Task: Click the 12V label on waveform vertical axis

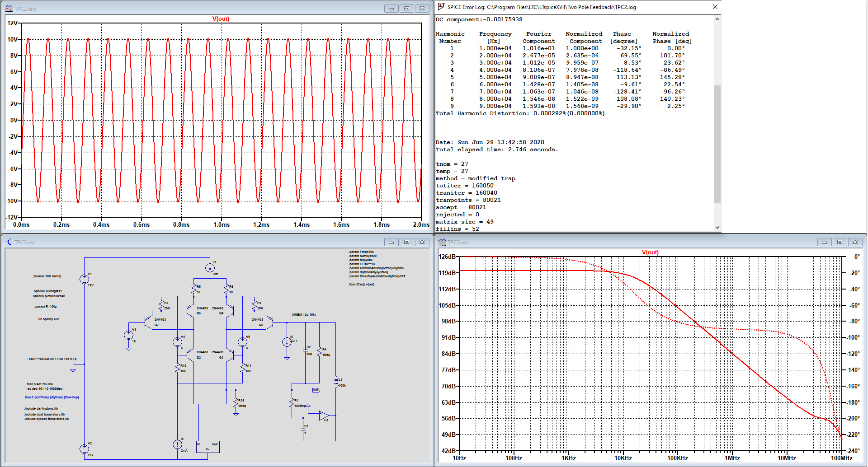Action: tap(13, 23)
